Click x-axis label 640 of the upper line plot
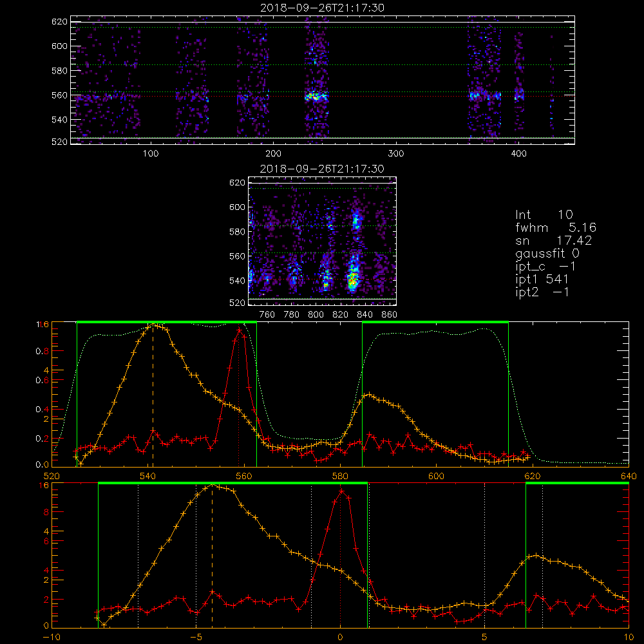644x644 pixels. click(629, 476)
